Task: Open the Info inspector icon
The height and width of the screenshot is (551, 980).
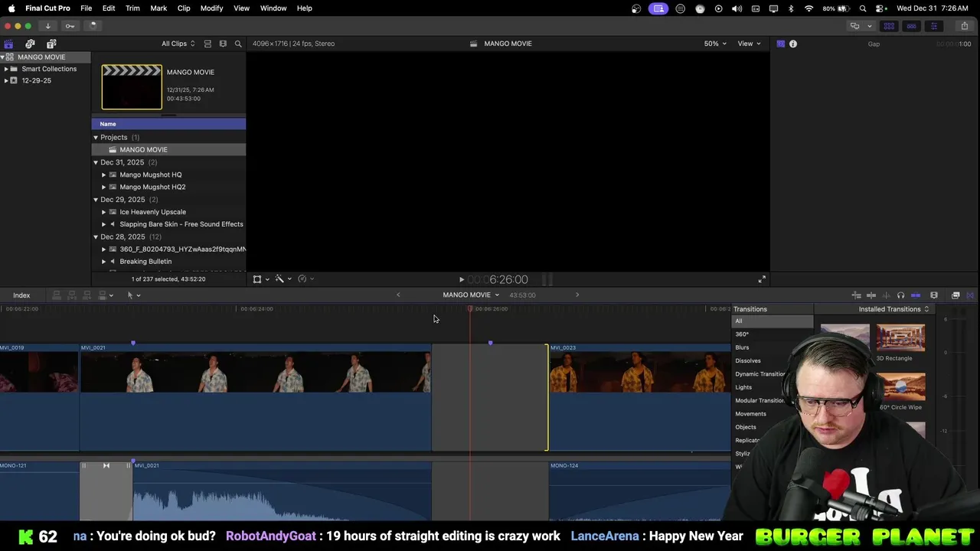Action: point(793,44)
